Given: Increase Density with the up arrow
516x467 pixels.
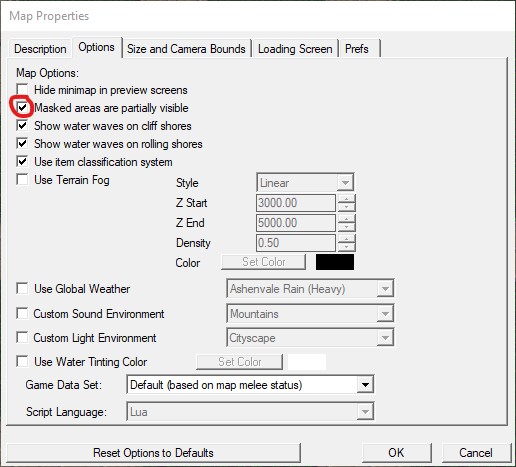Looking at the screenshot, I should tap(347, 239).
